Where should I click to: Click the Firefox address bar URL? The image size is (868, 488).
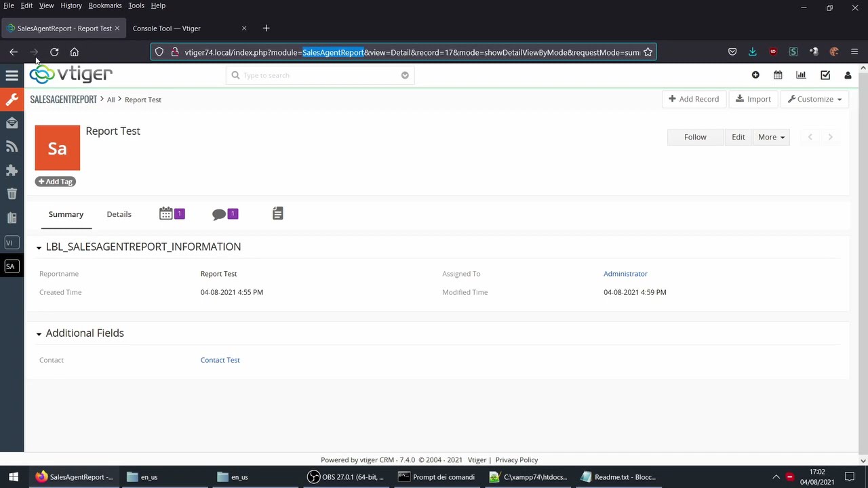pos(412,52)
